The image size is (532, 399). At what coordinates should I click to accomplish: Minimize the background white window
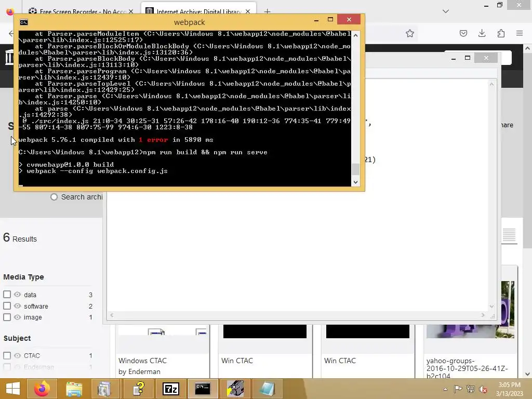(453, 58)
